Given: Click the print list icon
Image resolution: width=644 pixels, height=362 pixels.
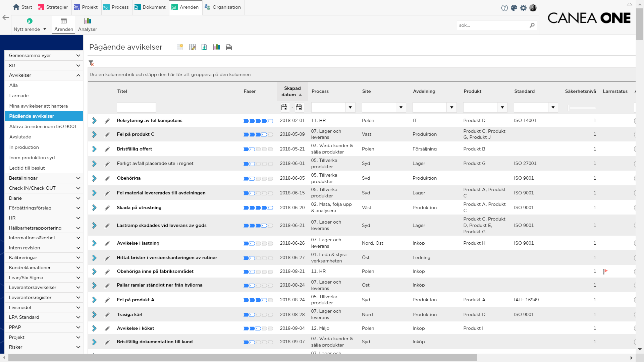Looking at the screenshot, I should pyautogui.click(x=229, y=47).
